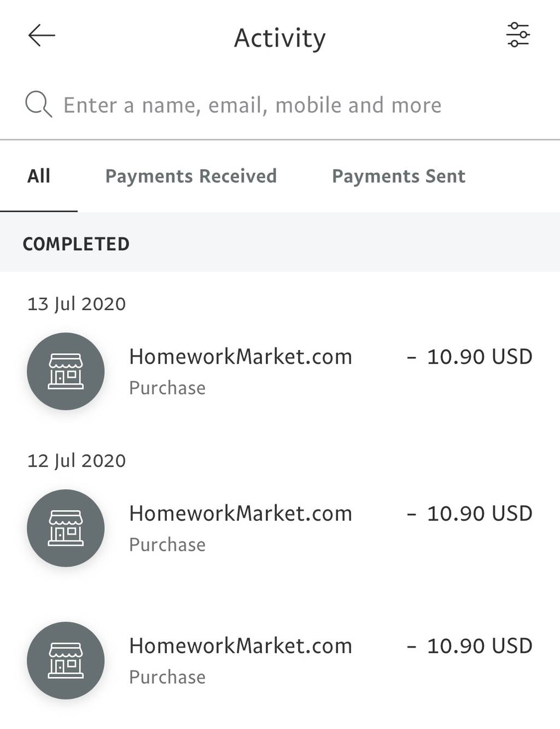Tap store icon of first 12 Jul purchase
The height and width of the screenshot is (729, 560).
[66, 528]
